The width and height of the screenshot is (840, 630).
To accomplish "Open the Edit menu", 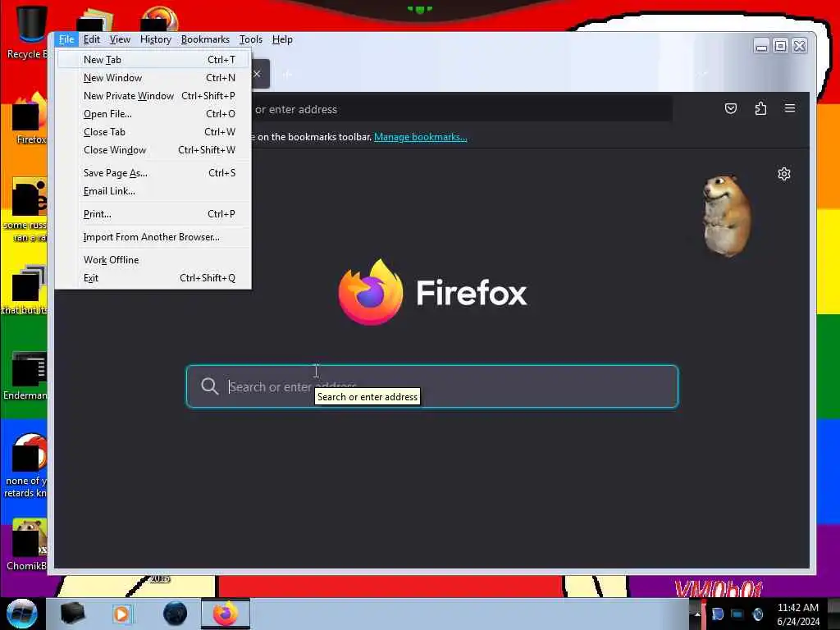I will coord(92,39).
